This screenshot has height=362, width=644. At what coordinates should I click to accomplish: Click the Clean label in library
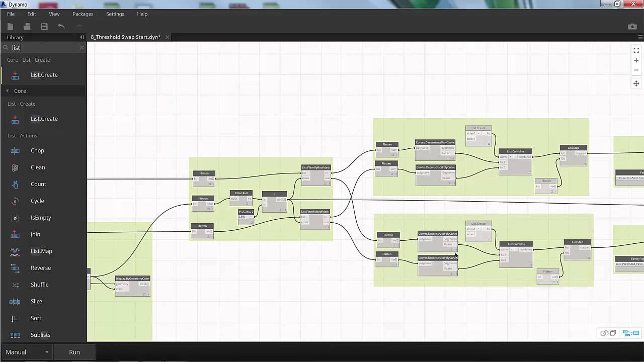[38, 167]
